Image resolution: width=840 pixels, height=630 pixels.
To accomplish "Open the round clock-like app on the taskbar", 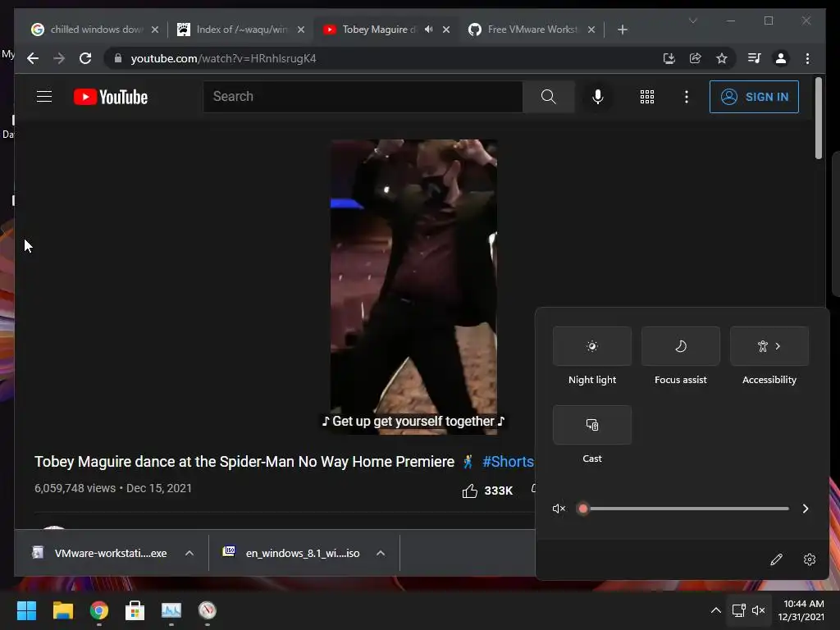I will (x=208, y=610).
